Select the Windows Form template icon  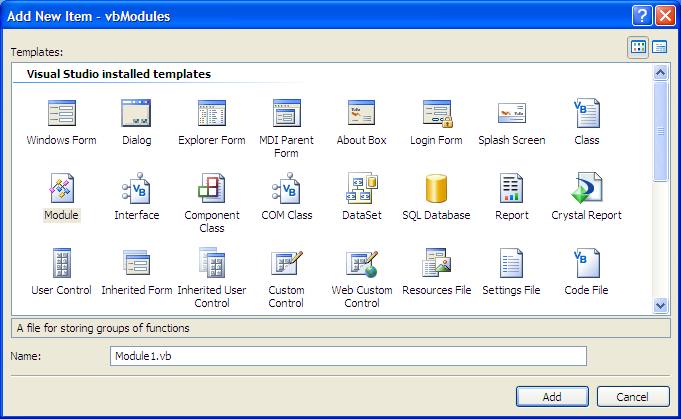pyautogui.click(x=61, y=114)
